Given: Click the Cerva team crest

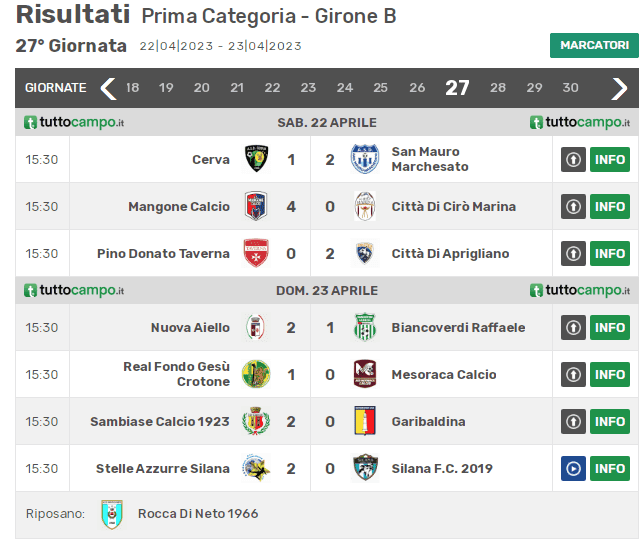Looking at the screenshot, I should point(256,159).
